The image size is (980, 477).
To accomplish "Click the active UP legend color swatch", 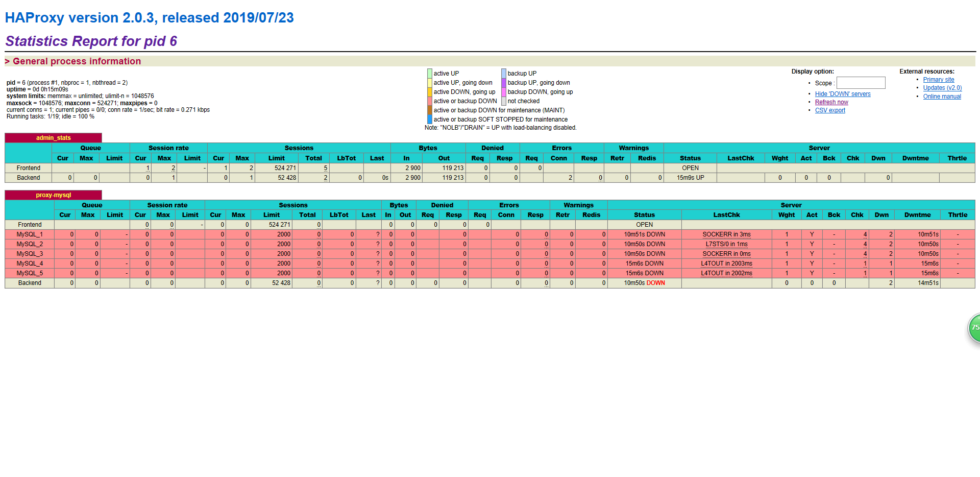I will tap(430, 74).
